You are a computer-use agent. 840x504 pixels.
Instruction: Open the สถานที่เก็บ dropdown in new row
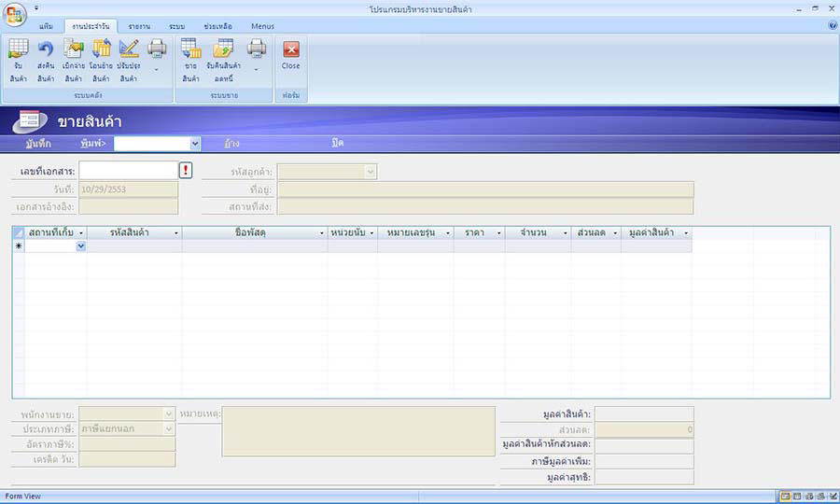coord(80,245)
